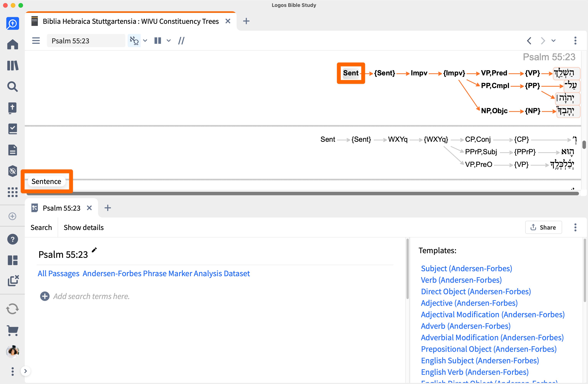Open the syntax search panel kebab menu
Viewport: 588px width, 384px height.
coord(575,227)
